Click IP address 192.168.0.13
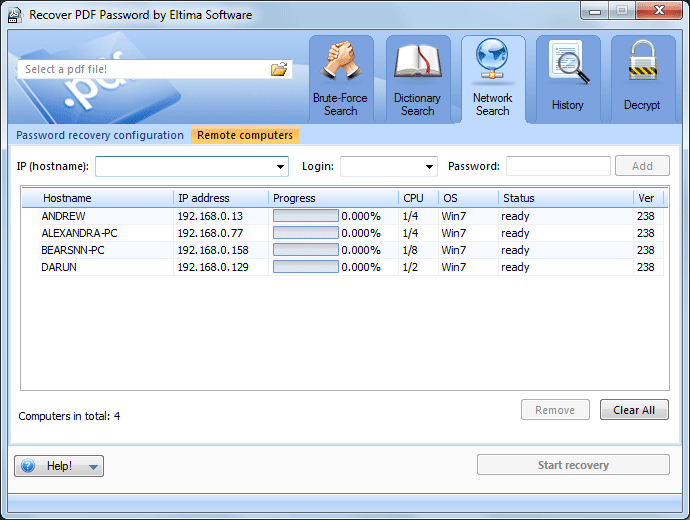This screenshot has width=690, height=520. [x=210, y=216]
